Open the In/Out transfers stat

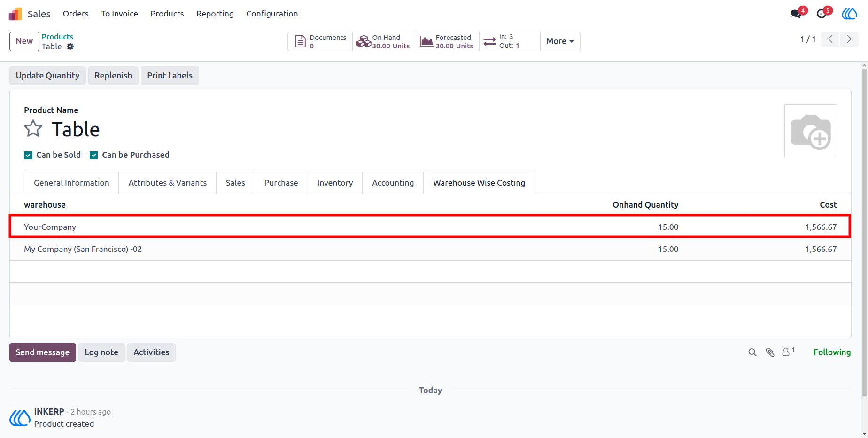(510, 41)
